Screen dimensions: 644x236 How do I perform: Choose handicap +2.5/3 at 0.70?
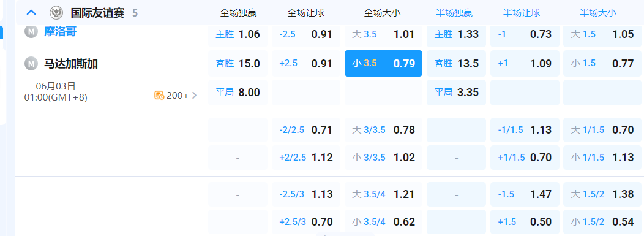coord(306,222)
